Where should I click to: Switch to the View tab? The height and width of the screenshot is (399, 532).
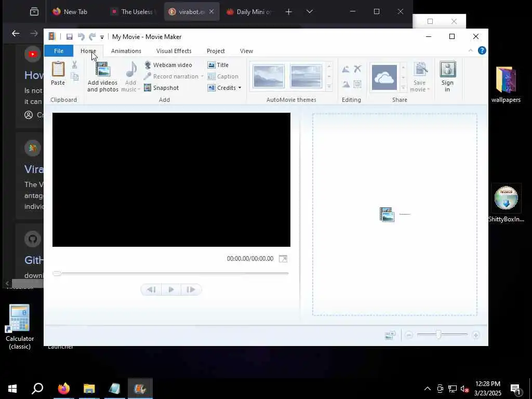pyautogui.click(x=247, y=51)
